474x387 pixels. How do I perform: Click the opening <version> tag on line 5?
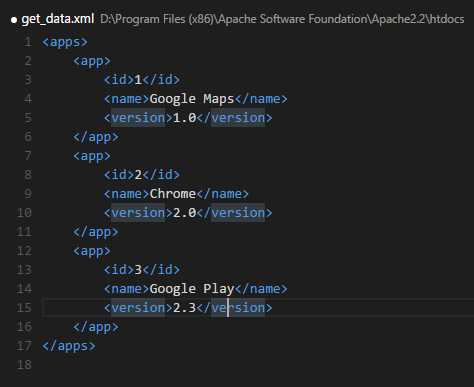[138, 118]
